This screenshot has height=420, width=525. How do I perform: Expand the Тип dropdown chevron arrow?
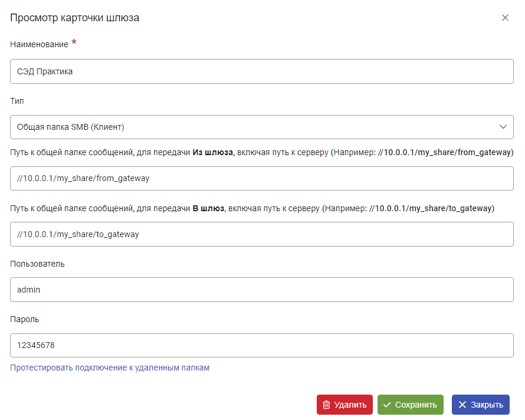click(503, 127)
